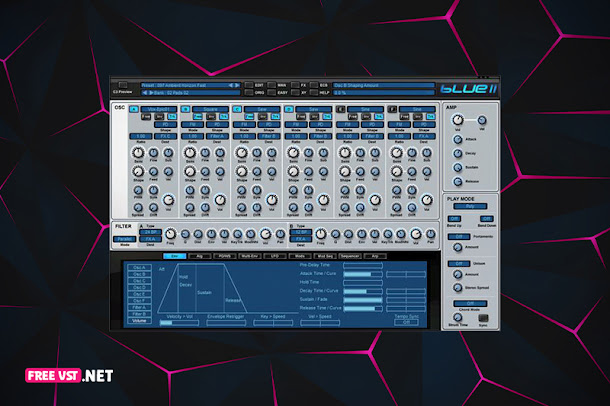Open oscillator B Square waveform menu

210,109
